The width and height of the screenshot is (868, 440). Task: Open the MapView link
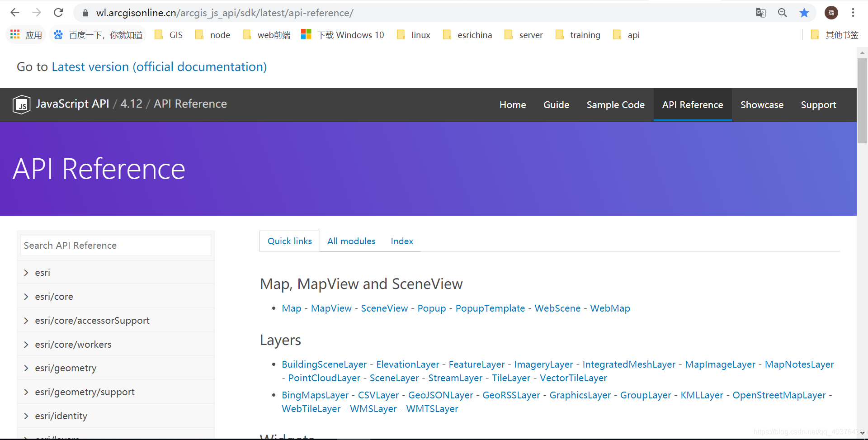pos(331,308)
